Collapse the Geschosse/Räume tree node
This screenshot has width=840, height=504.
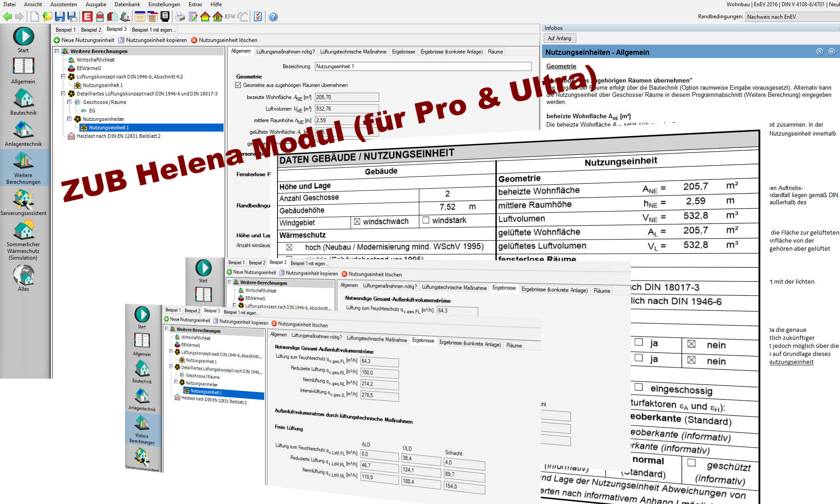coord(70,102)
